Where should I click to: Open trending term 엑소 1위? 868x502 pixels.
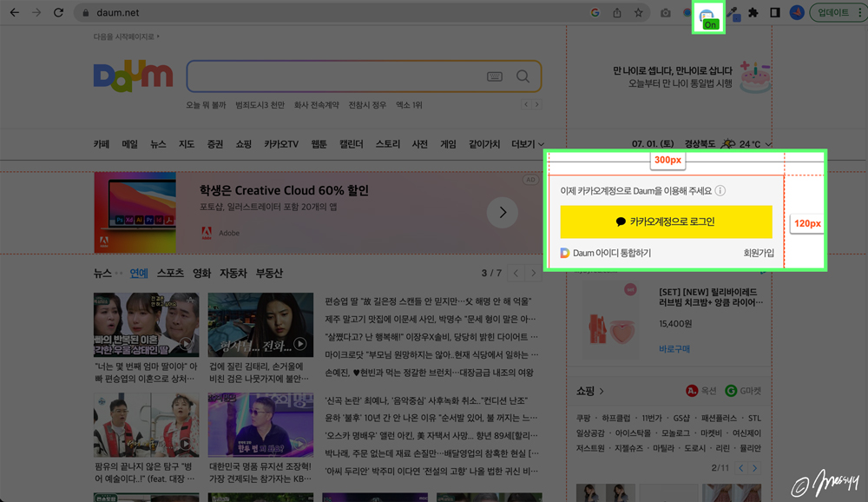pos(409,105)
